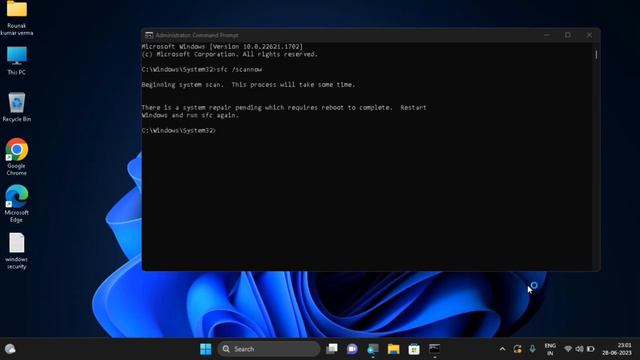Click the Command Prompt title bar icon
The image size is (640, 360).
coord(149,35)
